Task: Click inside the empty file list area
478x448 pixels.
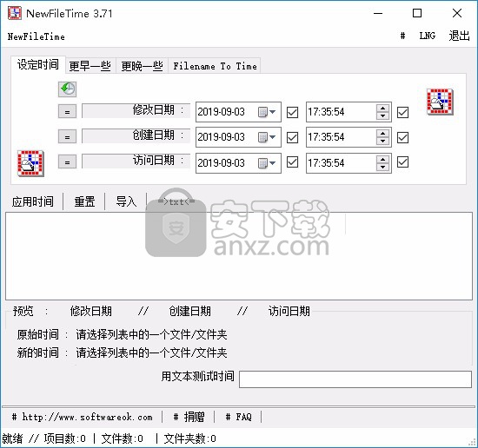Action: 239,256
